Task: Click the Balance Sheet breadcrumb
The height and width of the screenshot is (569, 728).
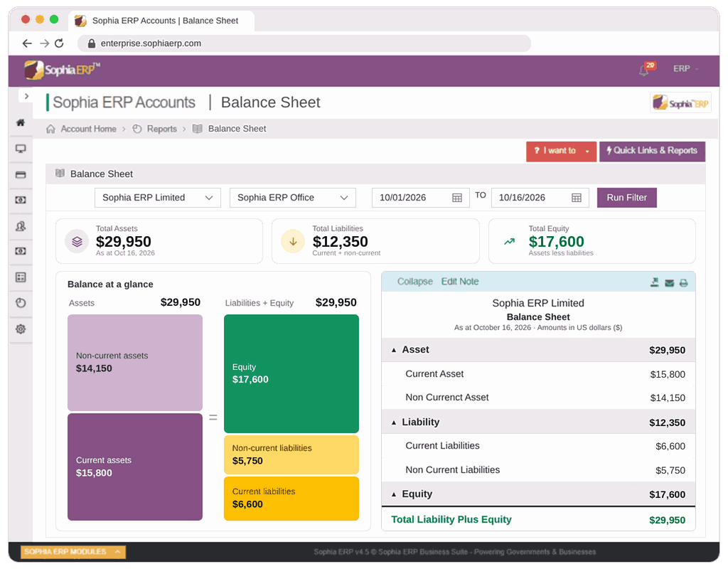Action: coord(237,129)
